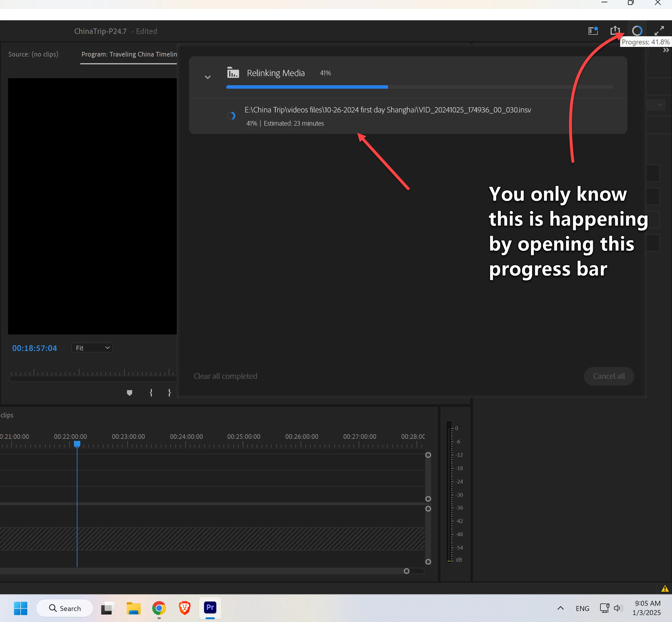Click the circular progress indicator icon
672x622 pixels.
pyautogui.click(x=637, y=31)
